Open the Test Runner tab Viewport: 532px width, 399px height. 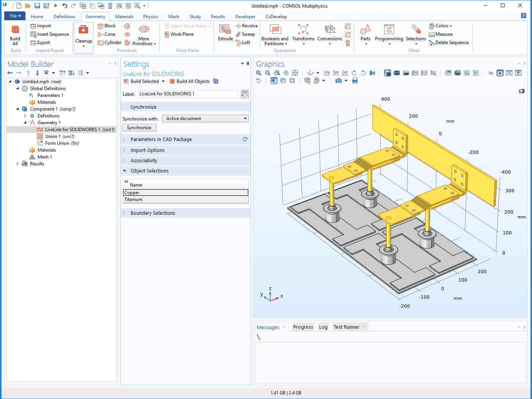click(346, 326)
